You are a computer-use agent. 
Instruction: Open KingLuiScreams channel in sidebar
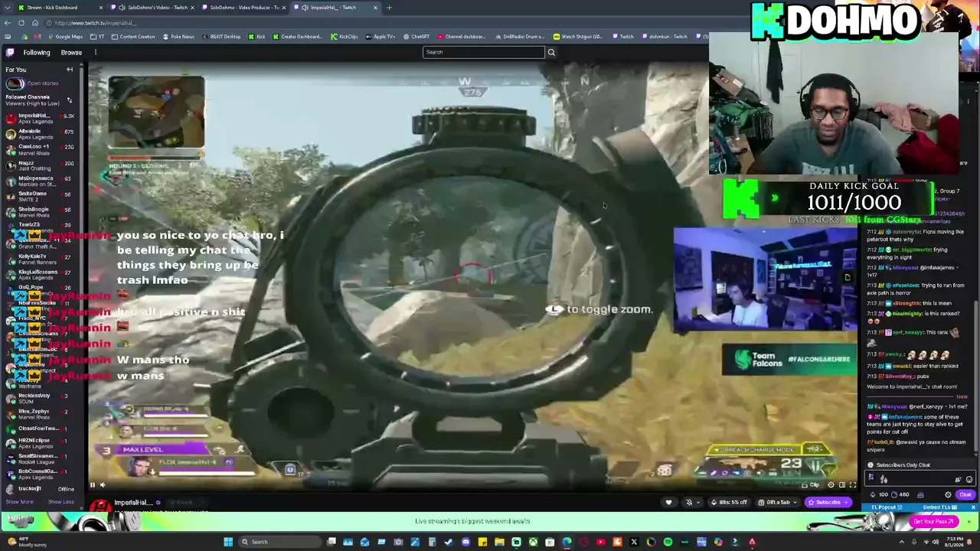coord(40,274)
